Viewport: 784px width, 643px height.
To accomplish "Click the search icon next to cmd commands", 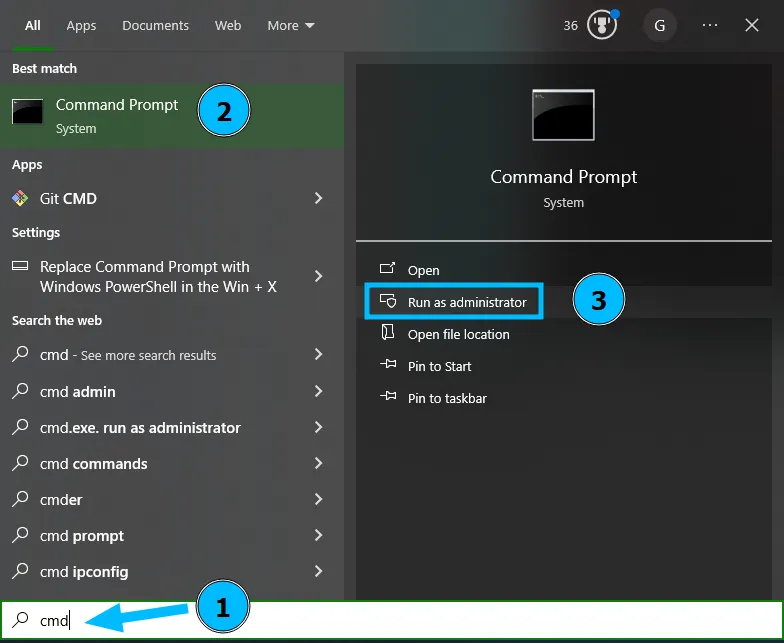I will coord(20,462).
